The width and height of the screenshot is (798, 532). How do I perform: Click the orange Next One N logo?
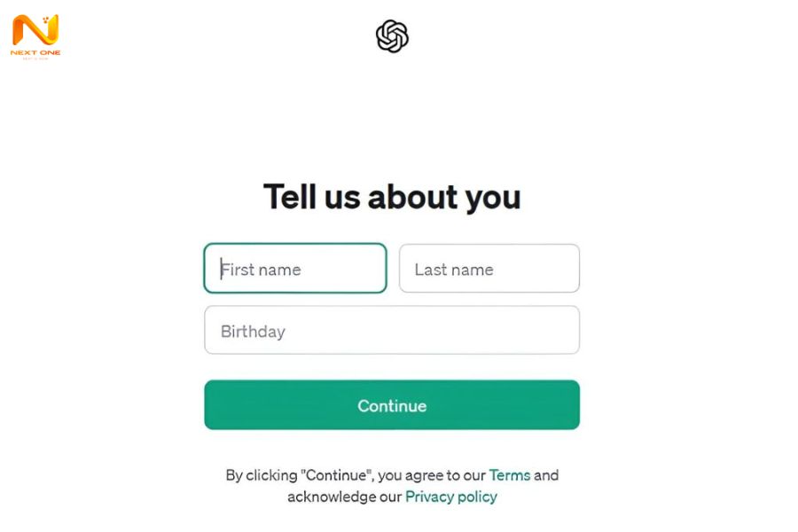click(35, 29)
